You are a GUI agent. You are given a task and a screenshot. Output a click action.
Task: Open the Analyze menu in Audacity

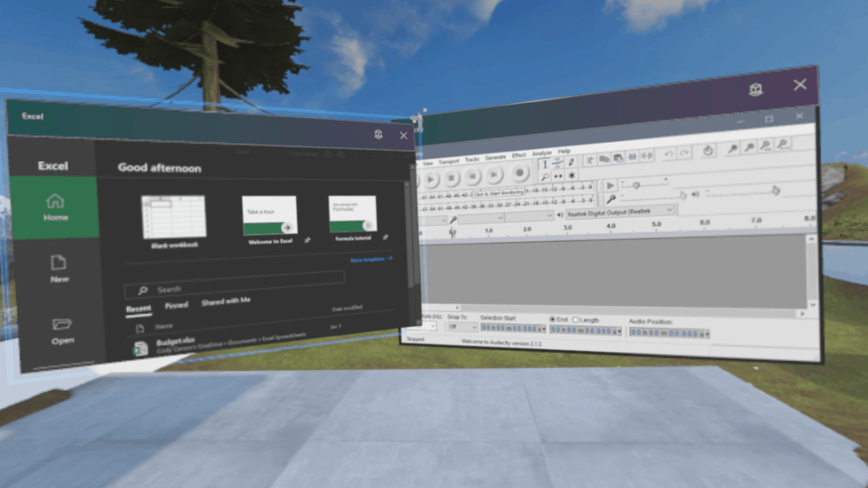542,153
